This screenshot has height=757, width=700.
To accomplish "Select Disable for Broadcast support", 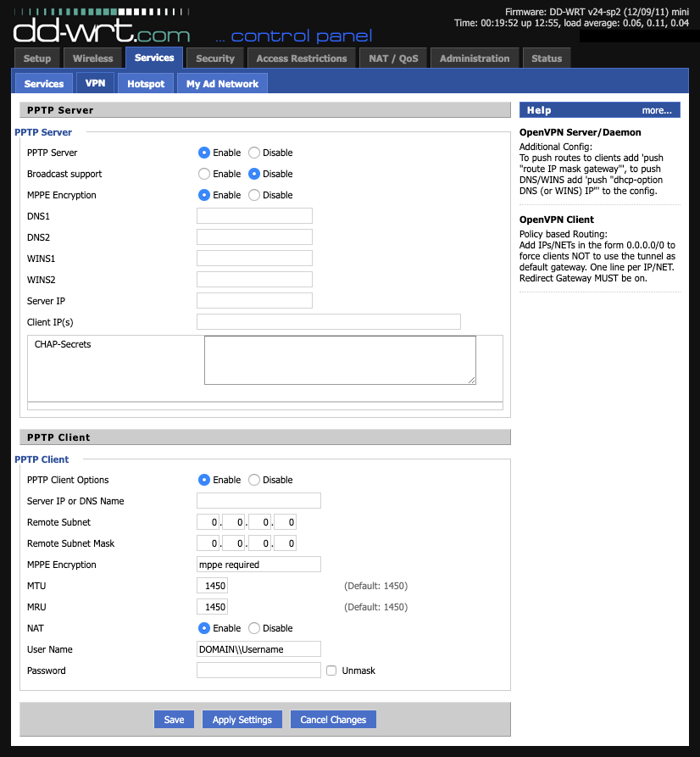I will (254, 174).
